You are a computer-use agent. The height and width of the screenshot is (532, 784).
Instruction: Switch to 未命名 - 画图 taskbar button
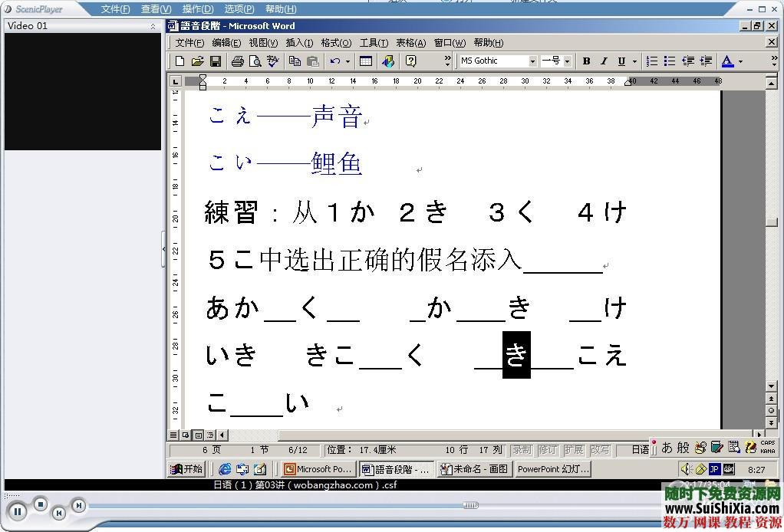coord(474,469)
